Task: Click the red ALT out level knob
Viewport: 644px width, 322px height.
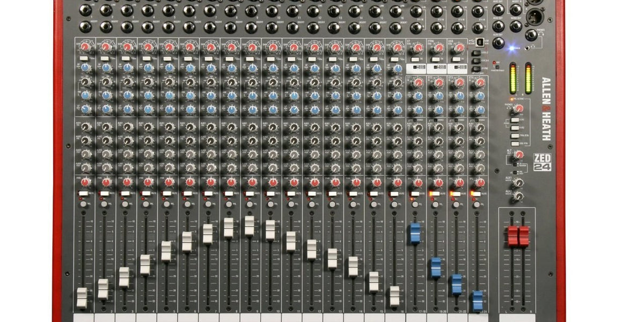Action: pos(518,155)
